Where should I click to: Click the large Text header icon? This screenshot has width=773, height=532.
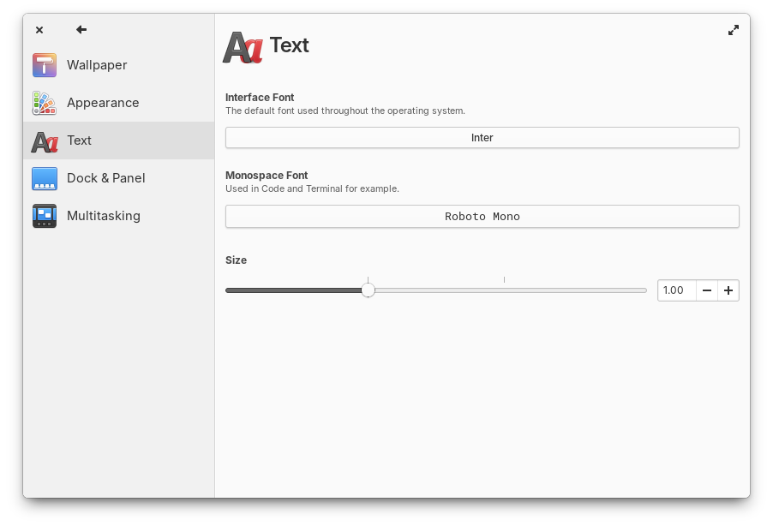(243, 47)
